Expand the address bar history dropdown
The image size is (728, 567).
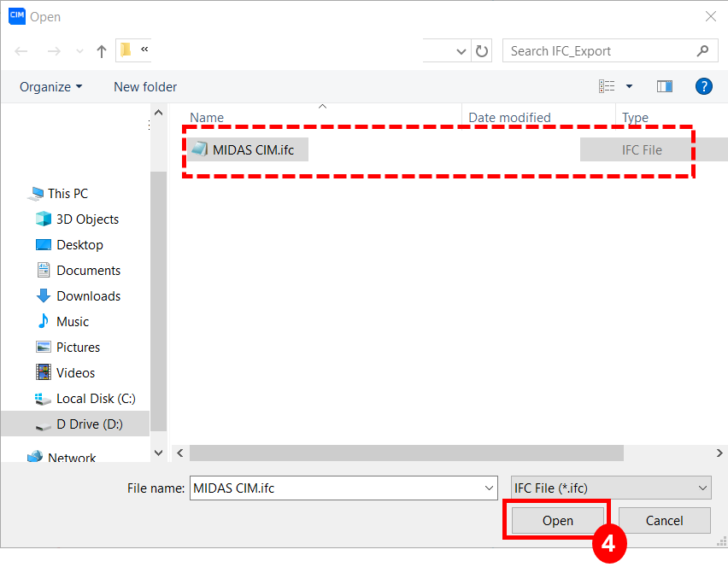[461, 51]
